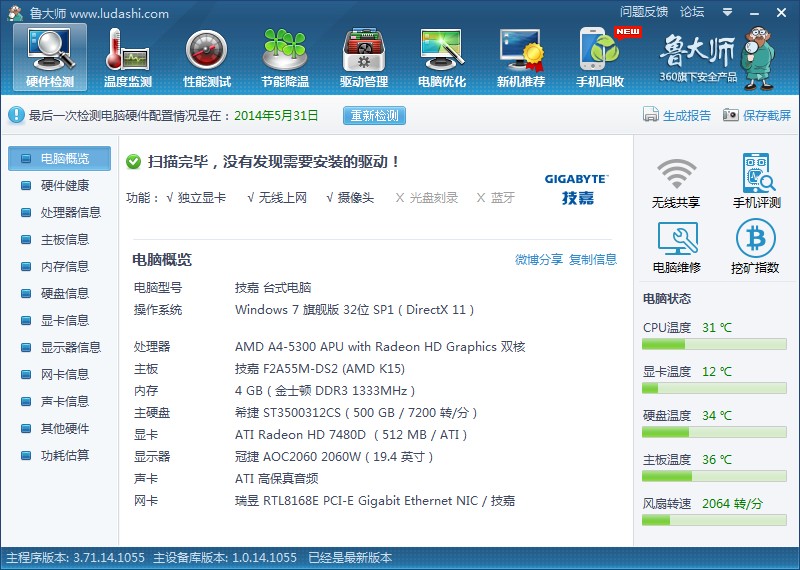
Task: Open 硬件检测 hardware detection tool
Action: [50, 58]
